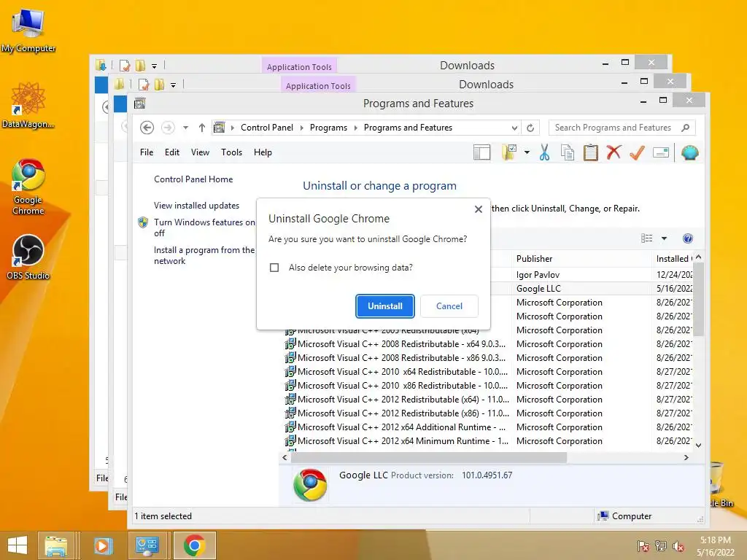Screen dimensions: 747x560
Task: Click the Copy toolbar icon
Action: 567,152
